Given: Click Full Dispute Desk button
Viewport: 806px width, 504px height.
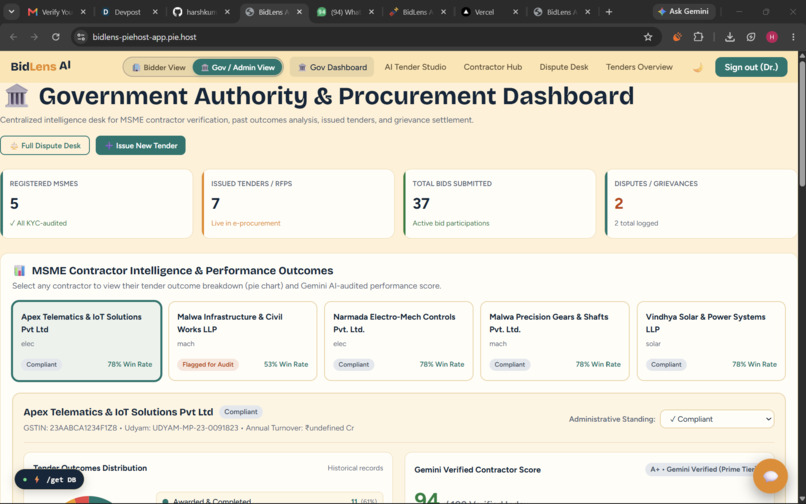Looking at the screenshot, I should click(45, 146).
